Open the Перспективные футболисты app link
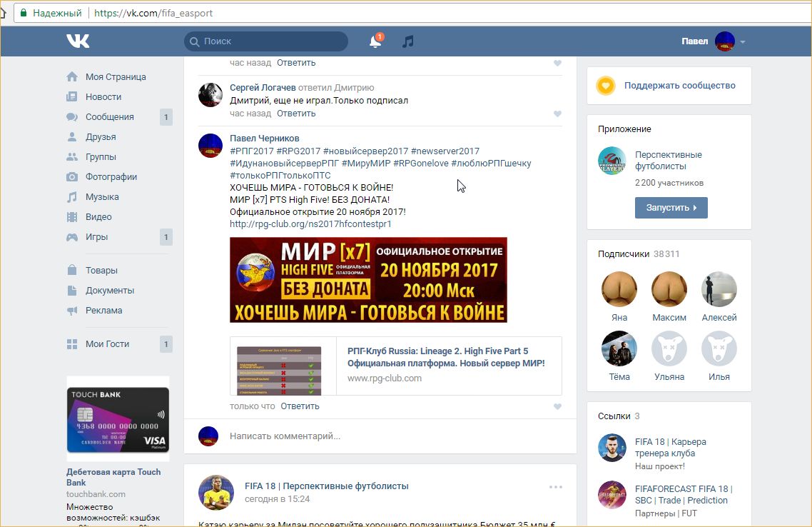Screen dimensions: 812x527 [669, 161]
